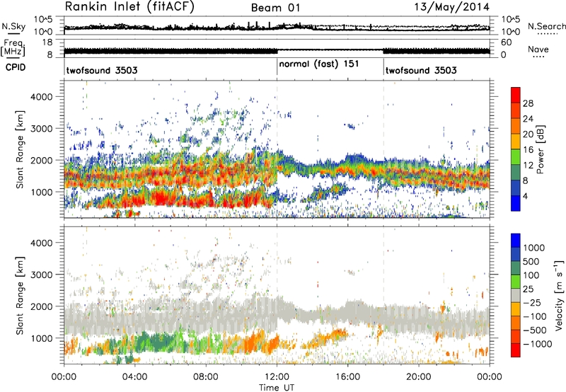Click the "16" tick on the power colorbar
Viewport: 566px width, 392px height.
click(528, 149)
